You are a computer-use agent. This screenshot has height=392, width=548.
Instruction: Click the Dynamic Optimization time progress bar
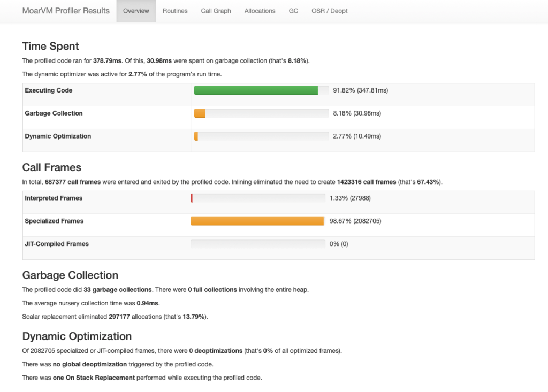click(261, 136)
